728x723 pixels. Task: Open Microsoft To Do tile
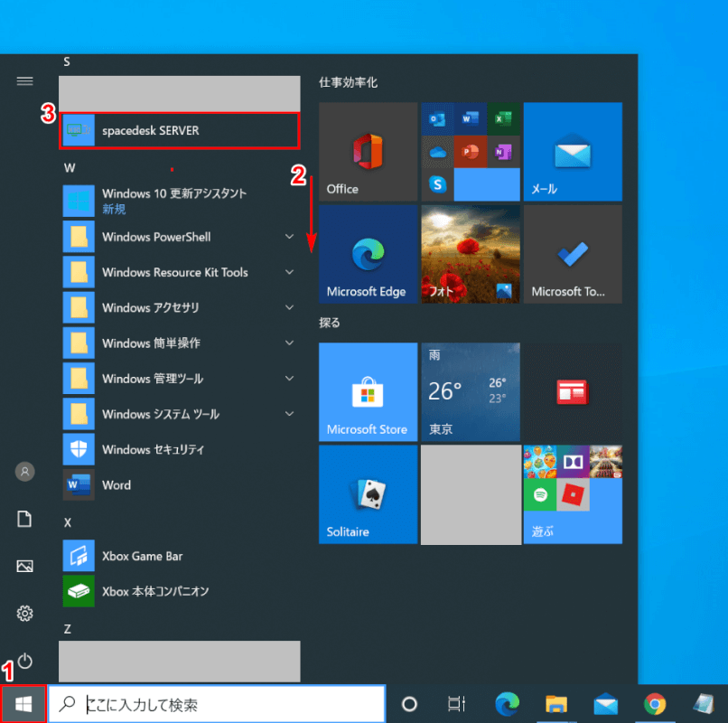click(x=573, y=254)
